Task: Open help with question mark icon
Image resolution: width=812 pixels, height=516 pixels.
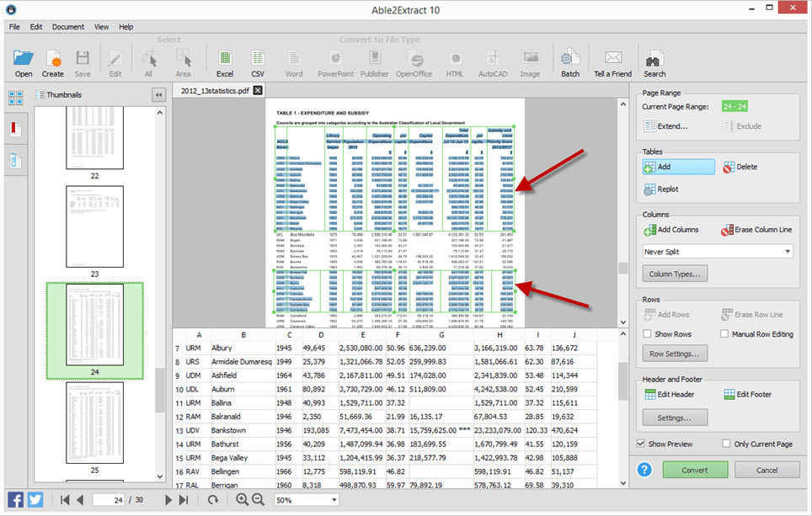Action: pos(644,470)
